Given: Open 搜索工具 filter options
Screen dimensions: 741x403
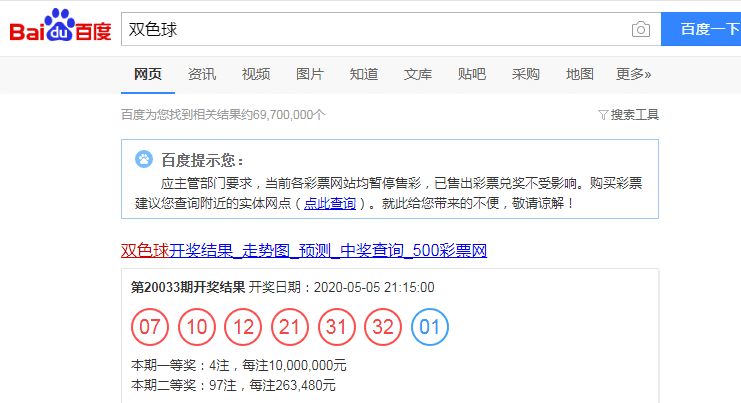Looking at the screenshot, I should tap(628, 115).
